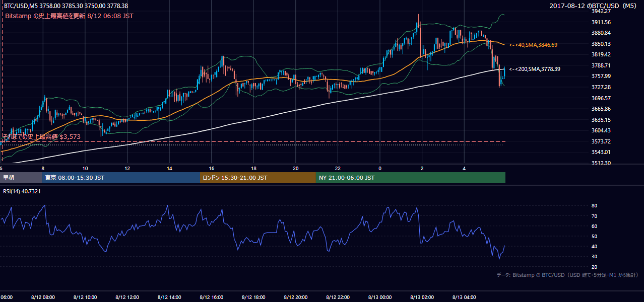The height and width of the screenshot is (302, 644).
Task: Click the '<-<200,SMA,3778.39' label
Action: click(535, 69)
